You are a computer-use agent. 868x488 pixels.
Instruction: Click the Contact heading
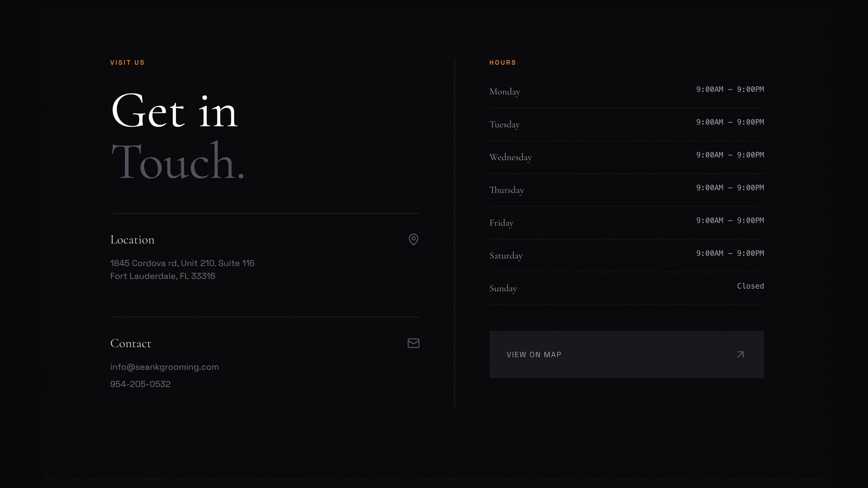tap(130, 344)
